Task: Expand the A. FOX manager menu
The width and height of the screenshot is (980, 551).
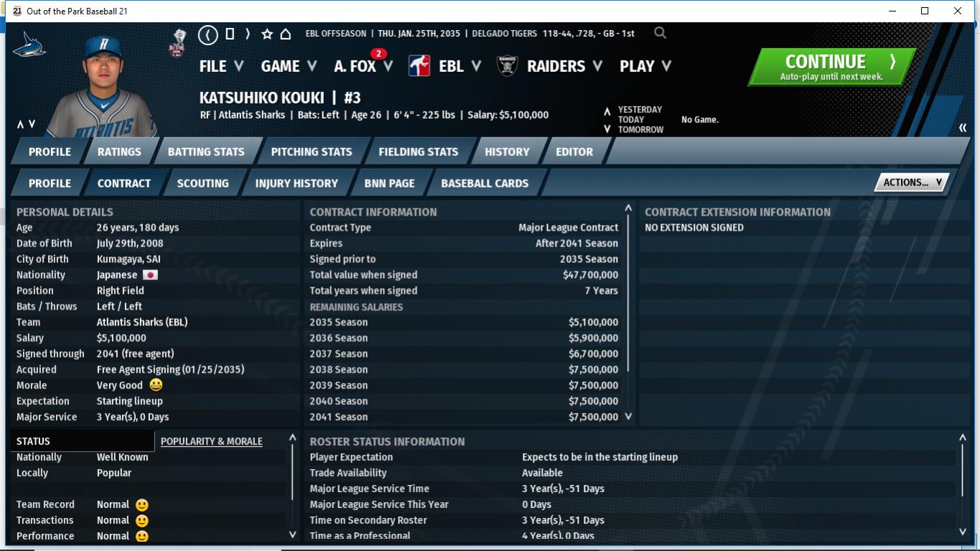Action: (363, 66)
